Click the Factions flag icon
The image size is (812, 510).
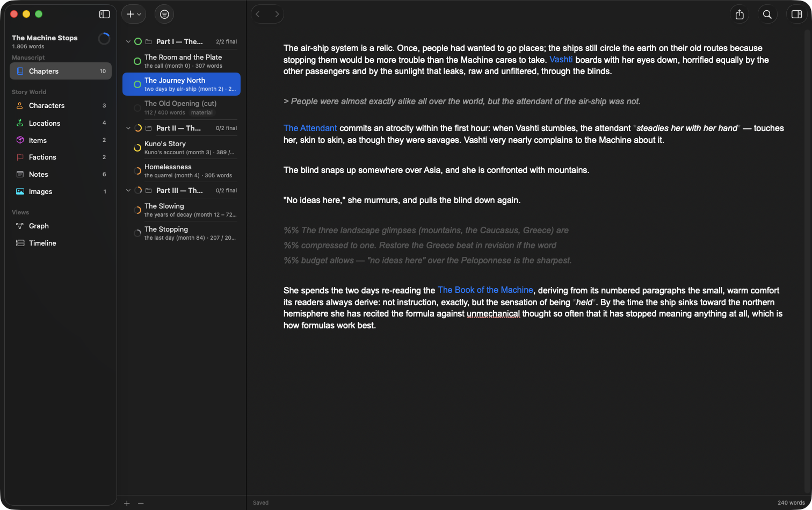click(20, 157)
